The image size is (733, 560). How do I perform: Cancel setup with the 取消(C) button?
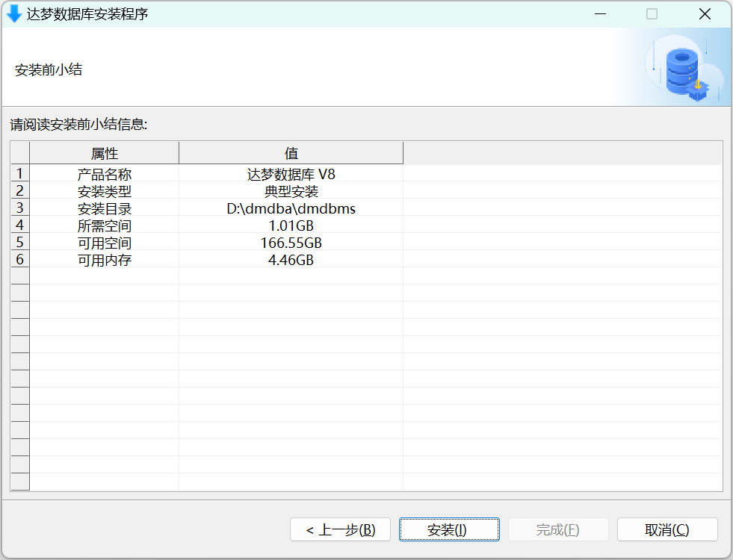coord(667,529)
